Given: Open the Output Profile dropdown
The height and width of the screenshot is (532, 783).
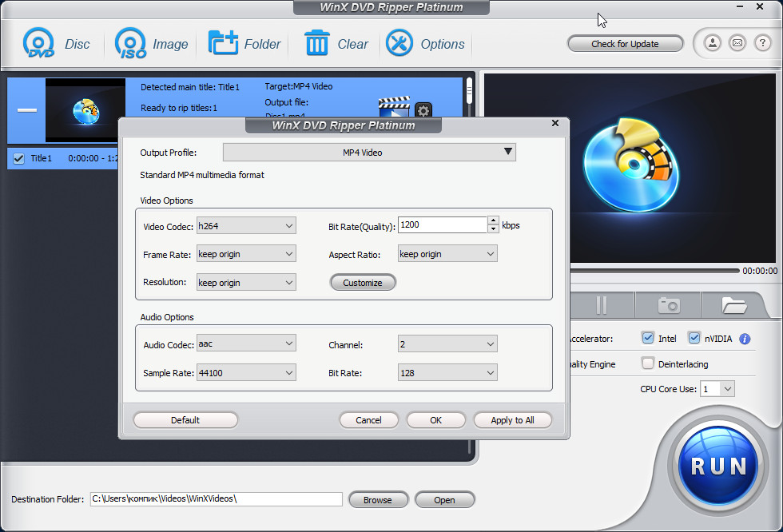Looking at the screenshot, I should (369, 153).
